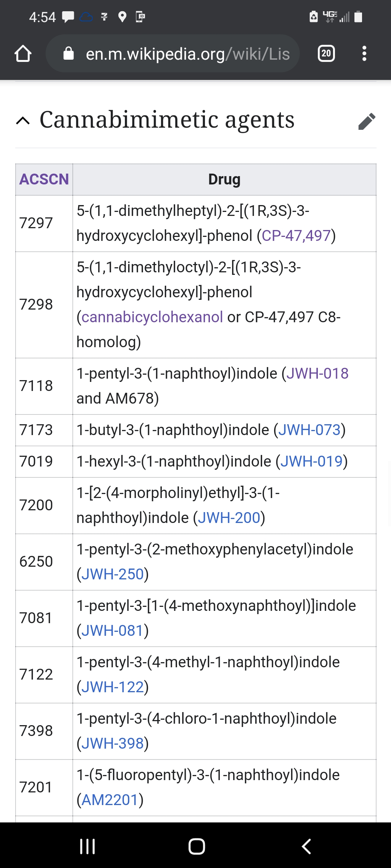Edit the Cannabimimetic agents section with pencil icon
Screen dimensions: 391x868
(367, 121)
